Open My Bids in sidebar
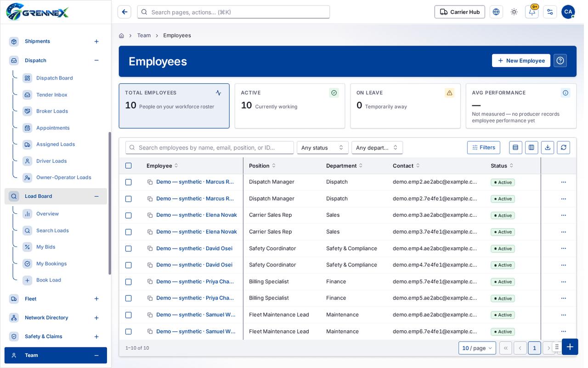The image size is (588, 368). pyautogui.click(x=45, y=247)
